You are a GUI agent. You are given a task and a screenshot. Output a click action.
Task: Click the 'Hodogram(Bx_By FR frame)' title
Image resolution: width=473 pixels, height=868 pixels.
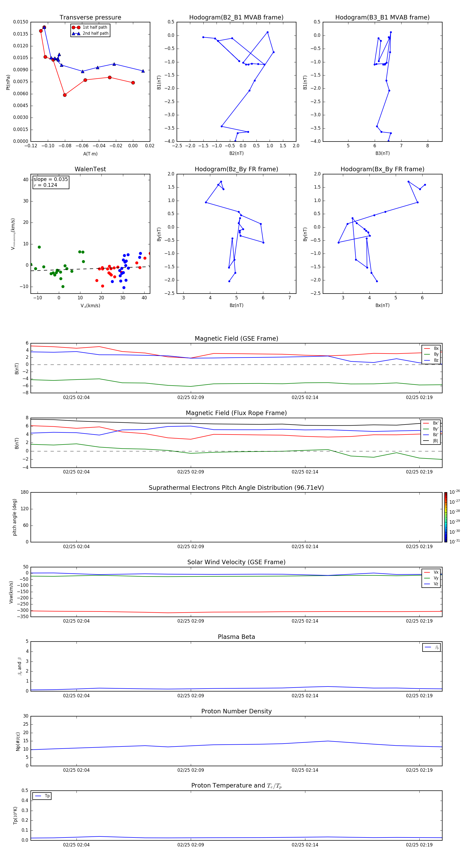[x=382, y=169]
